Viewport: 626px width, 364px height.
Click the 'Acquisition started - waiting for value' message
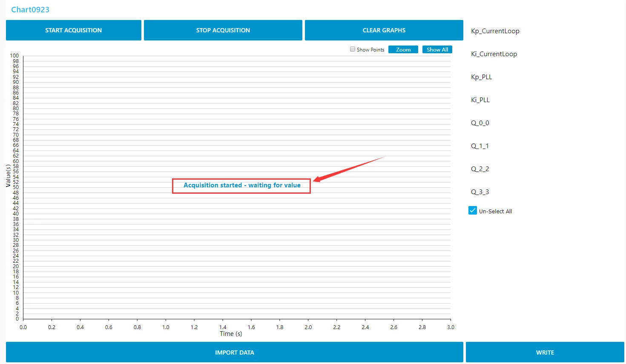242,185
